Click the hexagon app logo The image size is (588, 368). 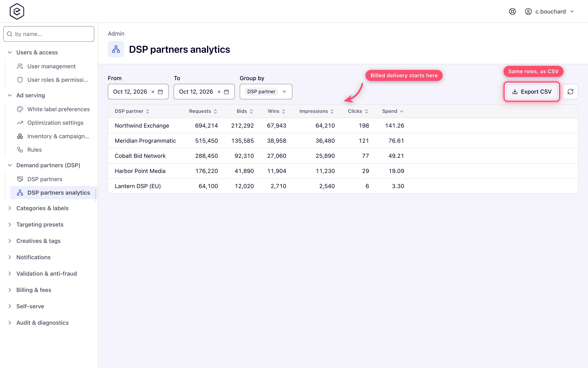pyautogui.click(x=17, y=11)
